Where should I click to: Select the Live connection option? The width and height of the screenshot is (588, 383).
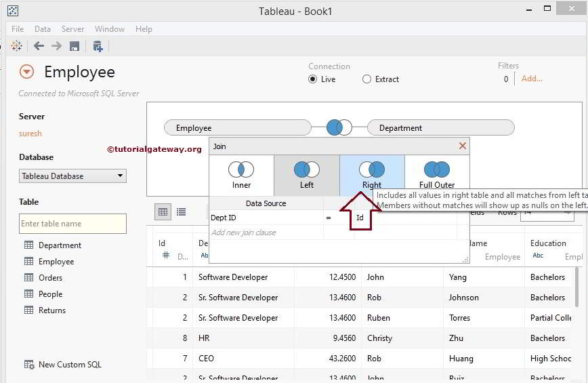click(313, 79)
